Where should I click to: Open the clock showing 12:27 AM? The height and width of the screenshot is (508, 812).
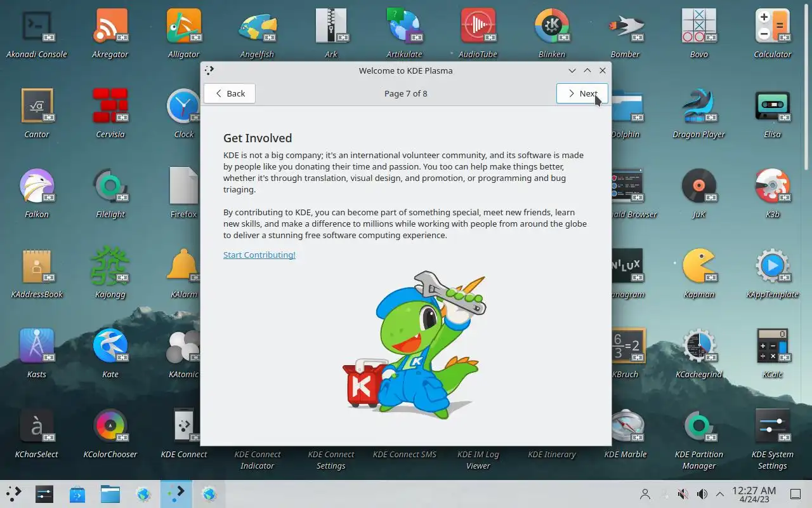[754, 494]
